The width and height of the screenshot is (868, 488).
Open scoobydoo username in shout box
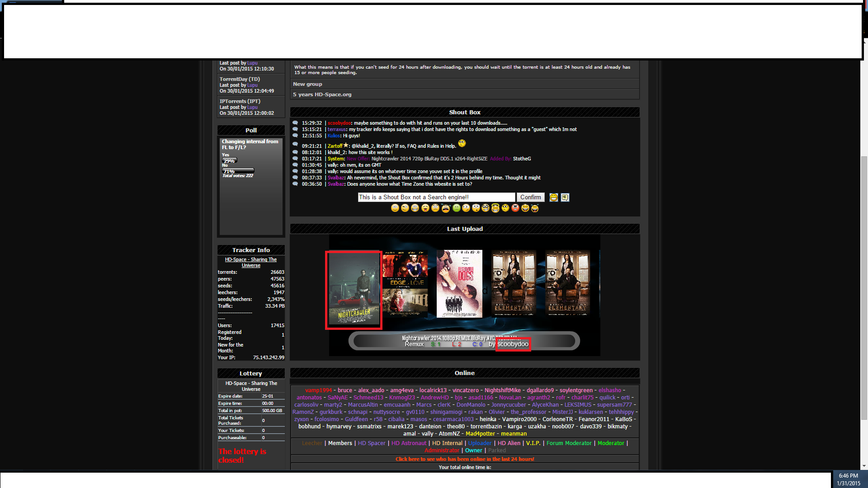(339, 123)
